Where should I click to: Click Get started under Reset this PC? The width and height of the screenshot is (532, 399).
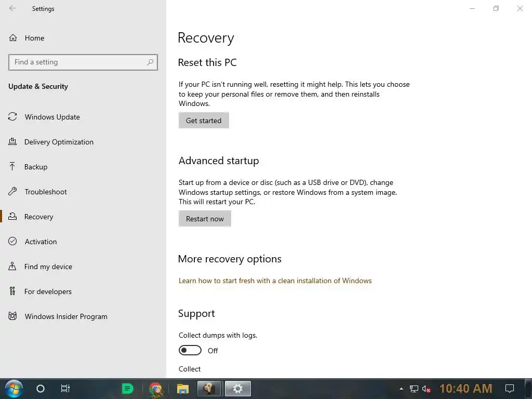pos(204,121)
